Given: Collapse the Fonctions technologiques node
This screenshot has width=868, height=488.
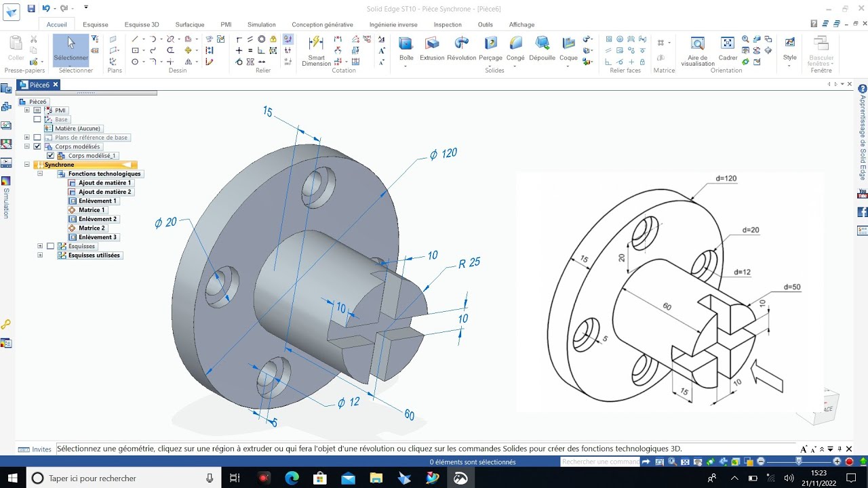Looking at the screenshot, I should pos(40,174).
